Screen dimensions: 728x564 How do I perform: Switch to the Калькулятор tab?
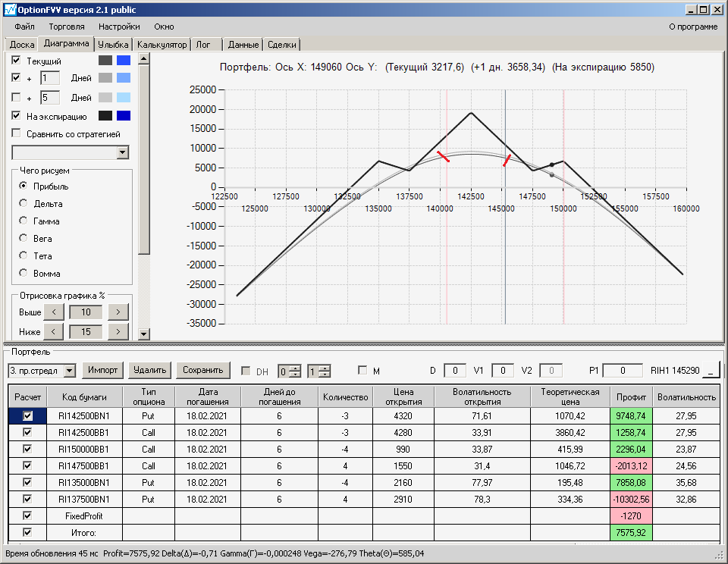162,45
